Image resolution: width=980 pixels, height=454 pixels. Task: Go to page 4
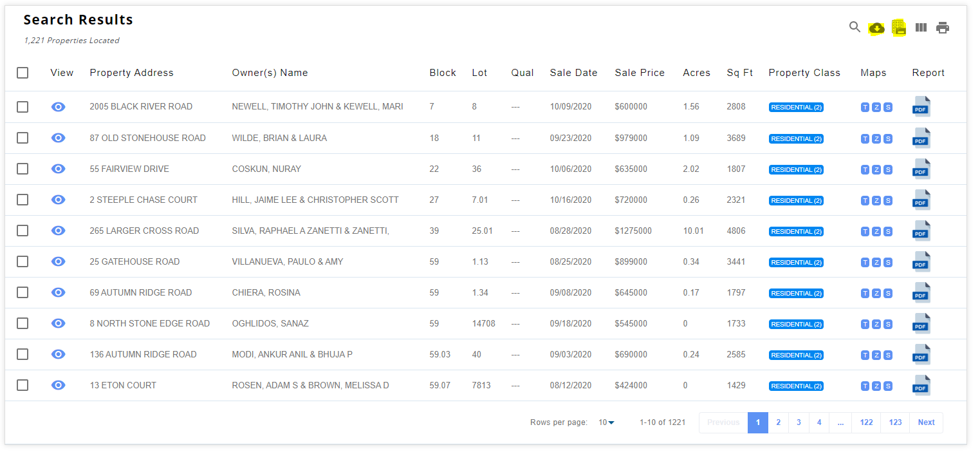tap(819, 422)
